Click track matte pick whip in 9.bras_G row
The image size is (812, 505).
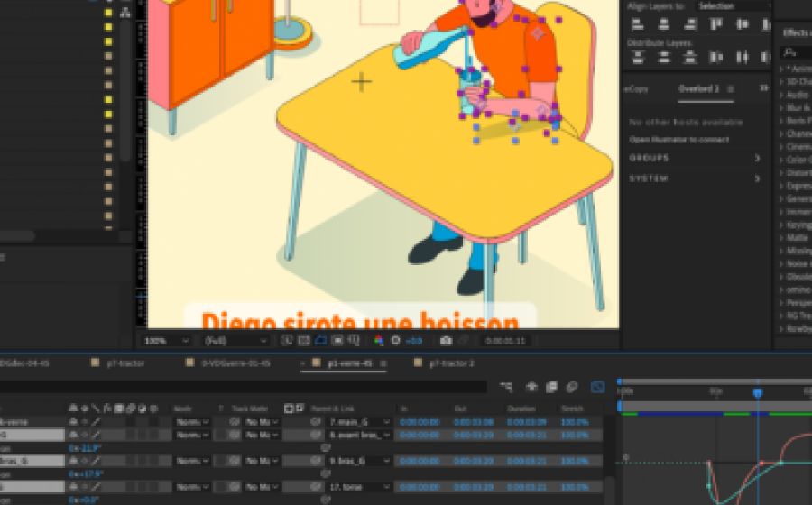coord(234,461)
